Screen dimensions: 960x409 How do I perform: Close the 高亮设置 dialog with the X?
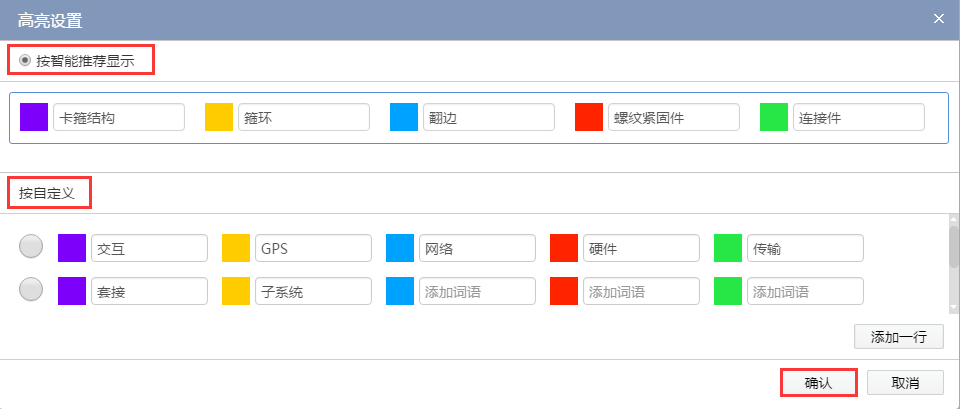pos(938,19)
